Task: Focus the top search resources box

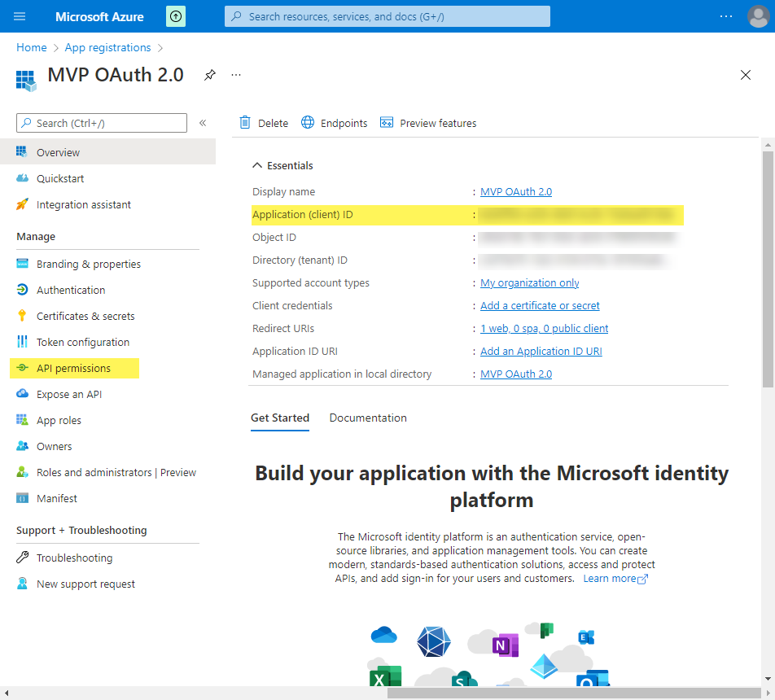Action: (x=387, y=16)
